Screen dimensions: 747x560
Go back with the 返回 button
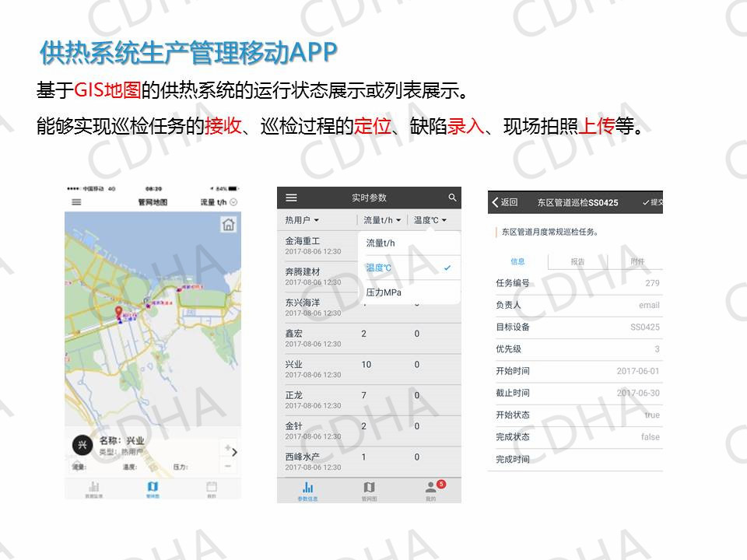pyautogui.click(x=505, y=202)
